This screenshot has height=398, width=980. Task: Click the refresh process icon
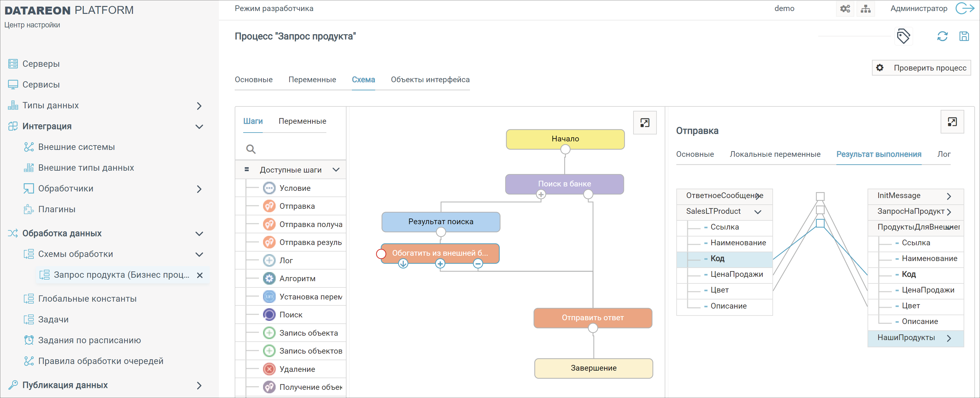942,37
